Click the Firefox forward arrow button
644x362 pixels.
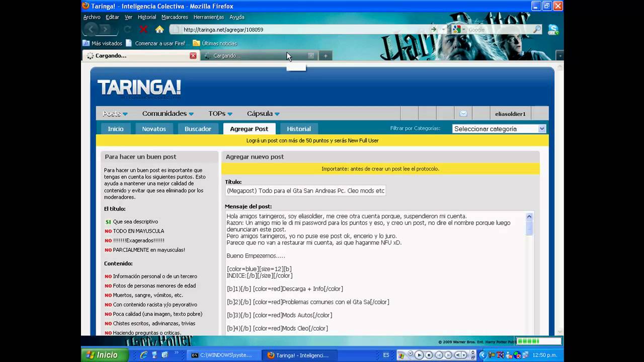105,30
